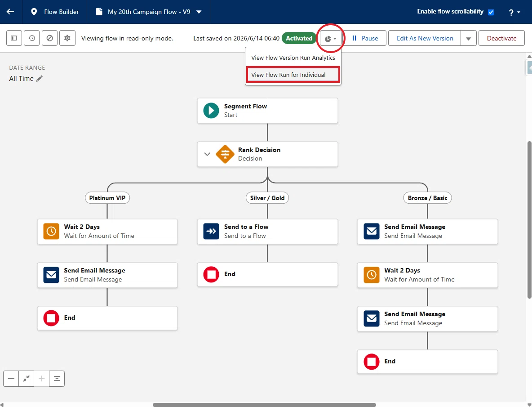This screenshot has width=532, height=407.
Task: Click the Wait for Amount of Time subtitle under Platinum VIP
Action: [99, 236]
